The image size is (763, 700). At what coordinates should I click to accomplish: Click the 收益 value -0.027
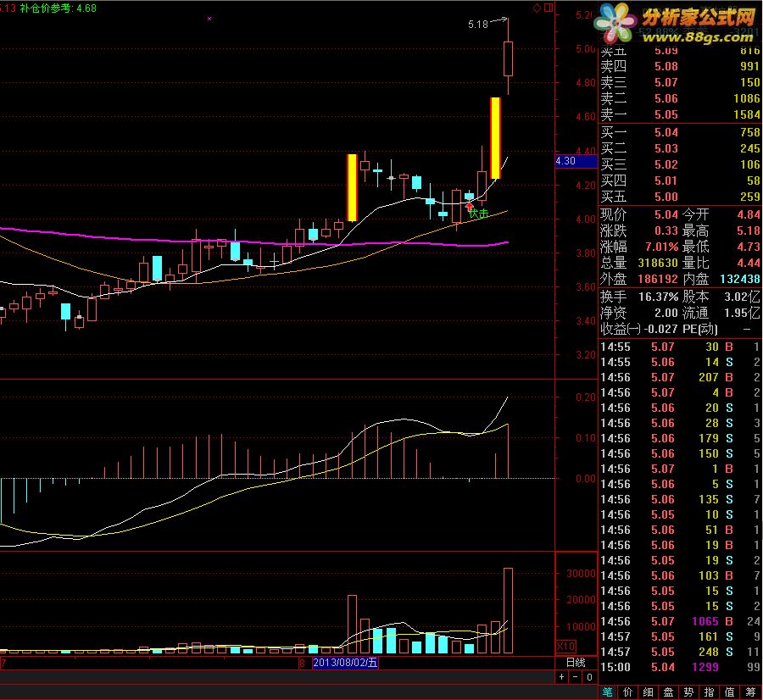click(x=660, y=329)
